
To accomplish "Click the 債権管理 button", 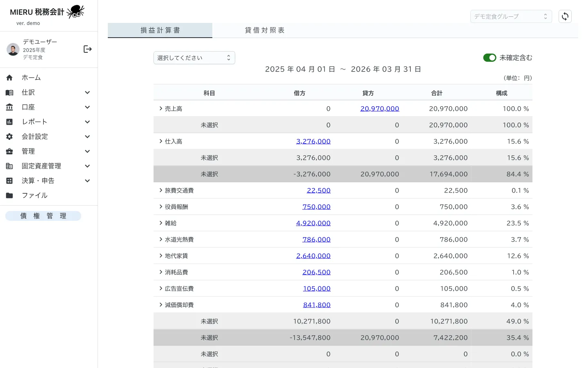I will [43, 216].
